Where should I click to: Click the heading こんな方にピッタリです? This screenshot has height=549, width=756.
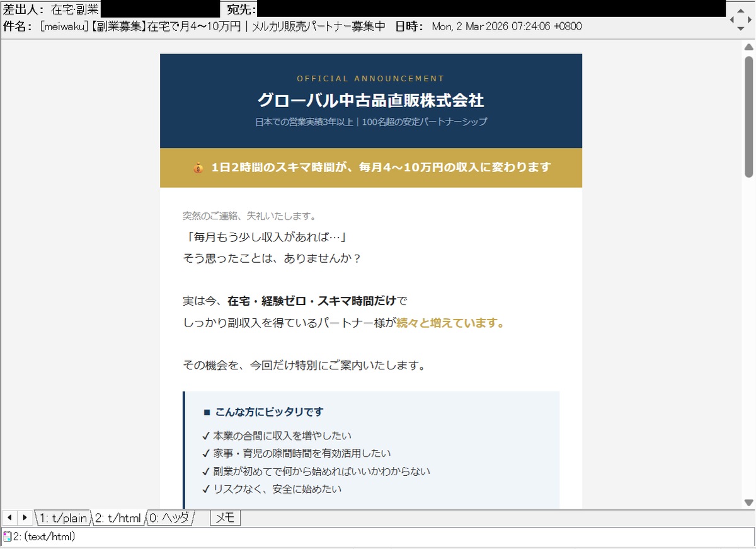click(x=269, y=412)
